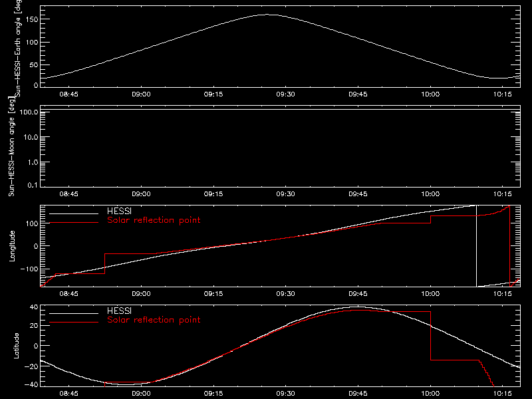Choose 10:15 label below the Longitude plot

503,293
